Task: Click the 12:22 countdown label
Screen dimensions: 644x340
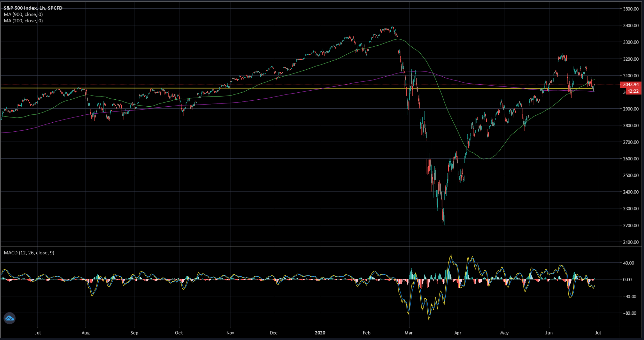Action: click(633, 91)
